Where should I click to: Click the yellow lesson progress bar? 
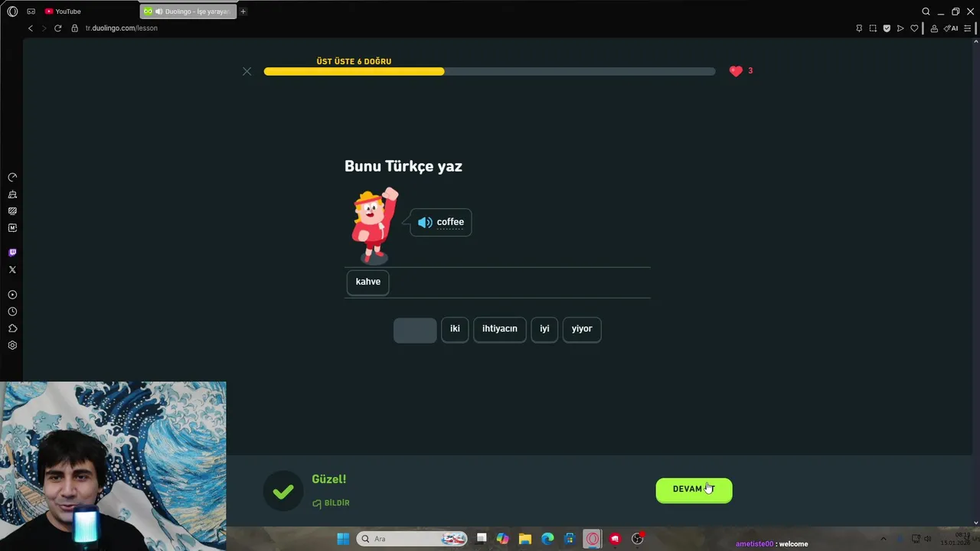click(354, 71)
